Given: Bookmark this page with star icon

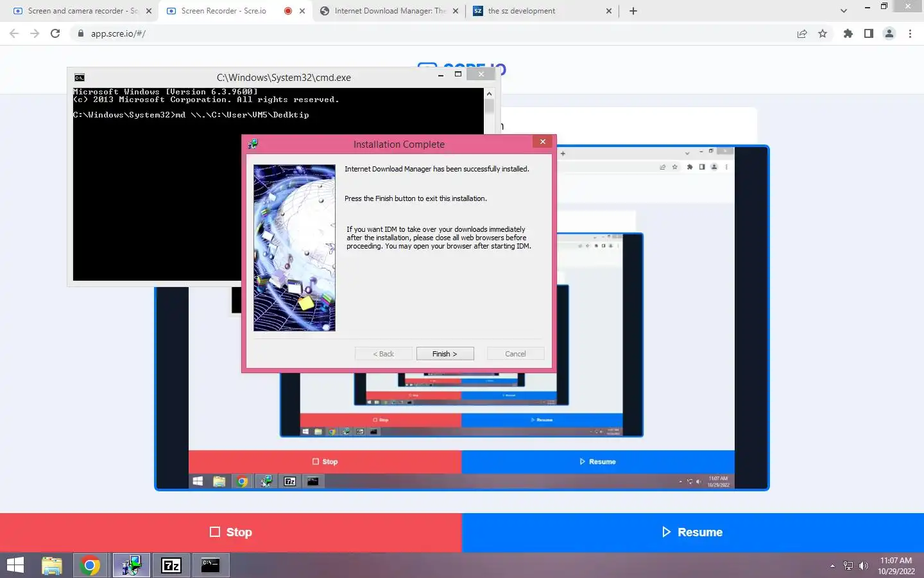Looking at the screenshot, I should [823, 33].
